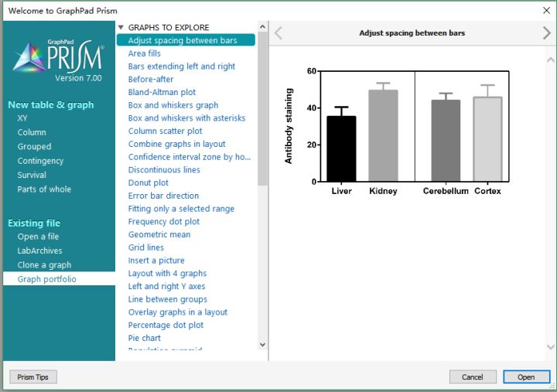Image resolution: width=557 pixels, height=392 pixels.
Task: Choose Contingency table option
Action: (x=40, y=161)
